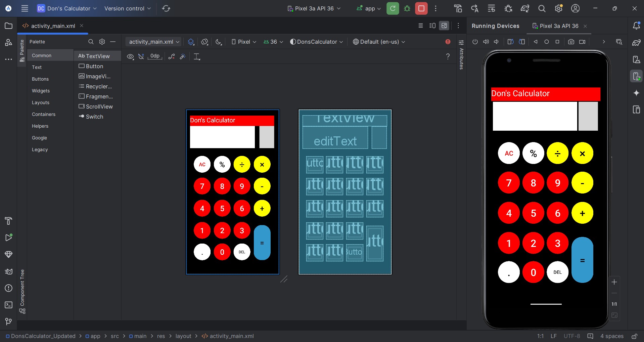Screen dimensions: 644x342
Task: Rotate the emulator with rotate icon
Action: (511, 42)
